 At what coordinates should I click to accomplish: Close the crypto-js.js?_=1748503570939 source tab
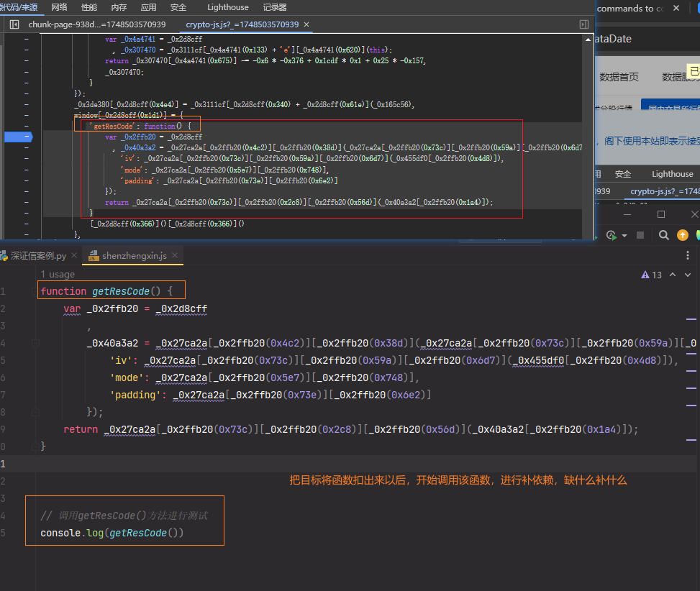point(306,24)
